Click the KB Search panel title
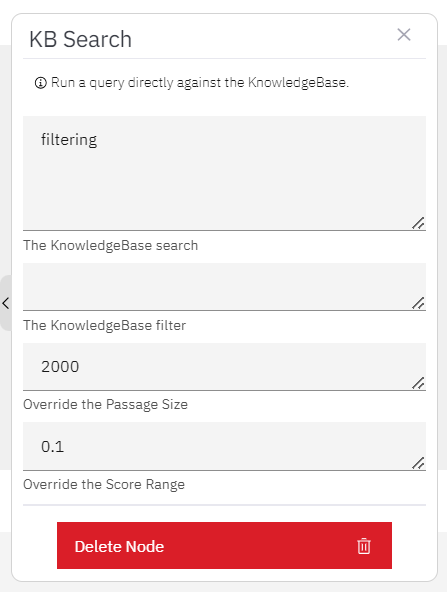The image size is (447, 592). (x=80, y=39)
